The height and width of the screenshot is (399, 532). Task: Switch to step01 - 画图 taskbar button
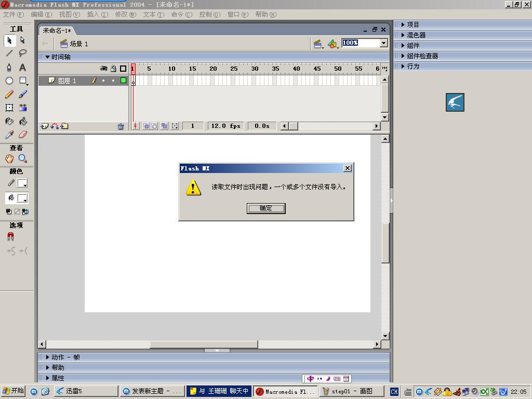tap(352, 391)
